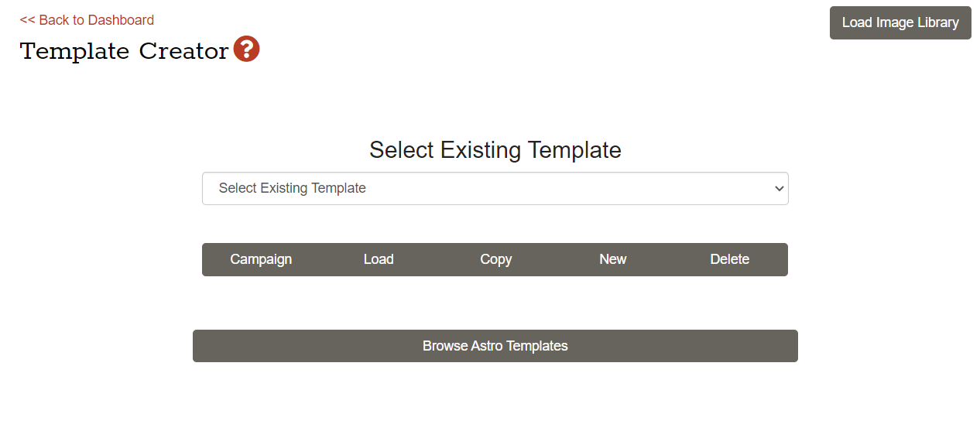The image size is (980, 421).
Task: Click the '<< Back to Dashboard' link text
Action: [x=87, y=20]
